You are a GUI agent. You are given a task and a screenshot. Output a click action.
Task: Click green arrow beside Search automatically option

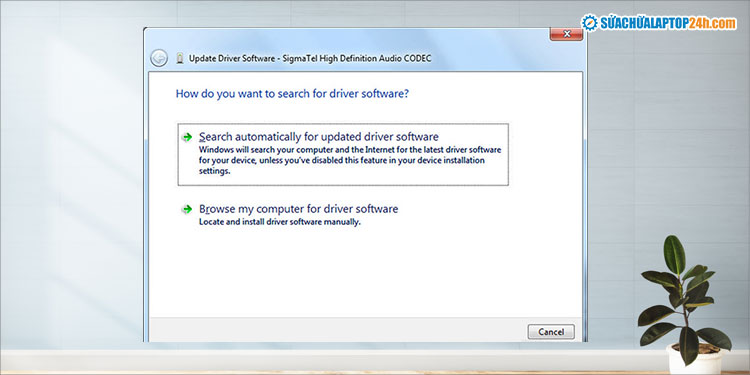coord(187,137)
